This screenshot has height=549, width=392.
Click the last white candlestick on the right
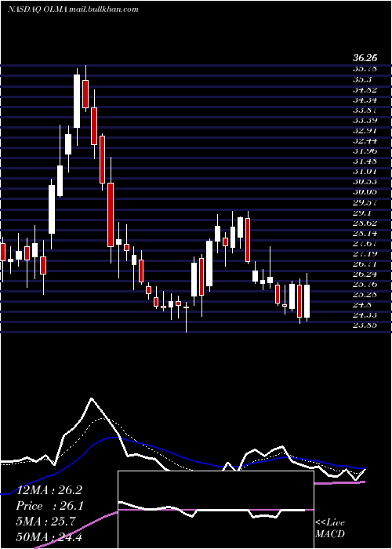click(307, 301)
